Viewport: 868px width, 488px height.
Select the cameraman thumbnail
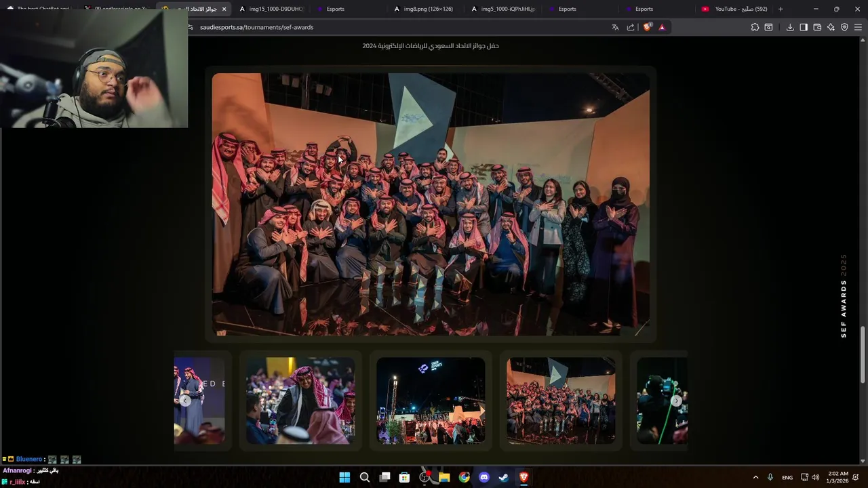[x=662, y=401]
